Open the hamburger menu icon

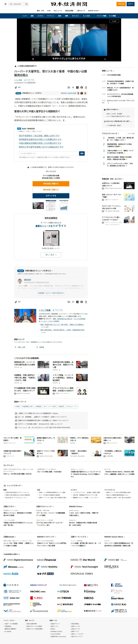coord(5,4)
